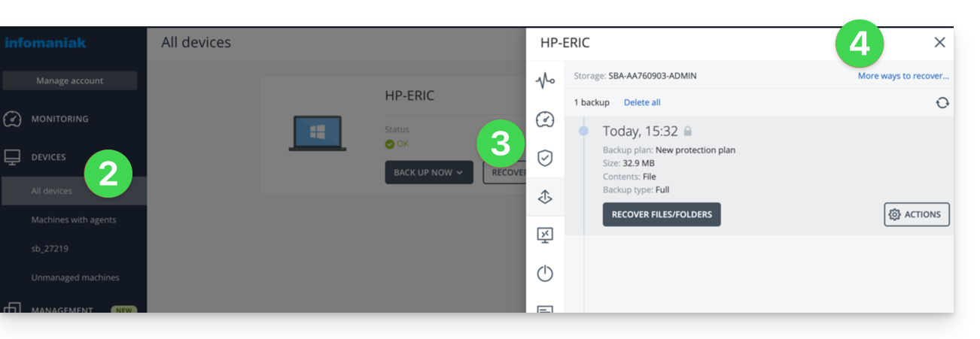Open More ways to recover link
The height and width of the screenshot is (339, 980).
coord(903,76)
